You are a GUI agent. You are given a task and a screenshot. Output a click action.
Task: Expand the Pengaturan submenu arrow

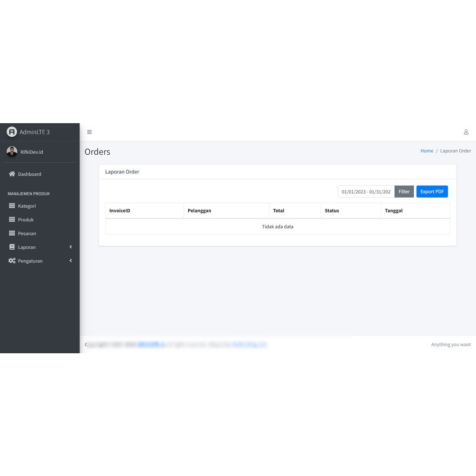click(x=71, y=261)
